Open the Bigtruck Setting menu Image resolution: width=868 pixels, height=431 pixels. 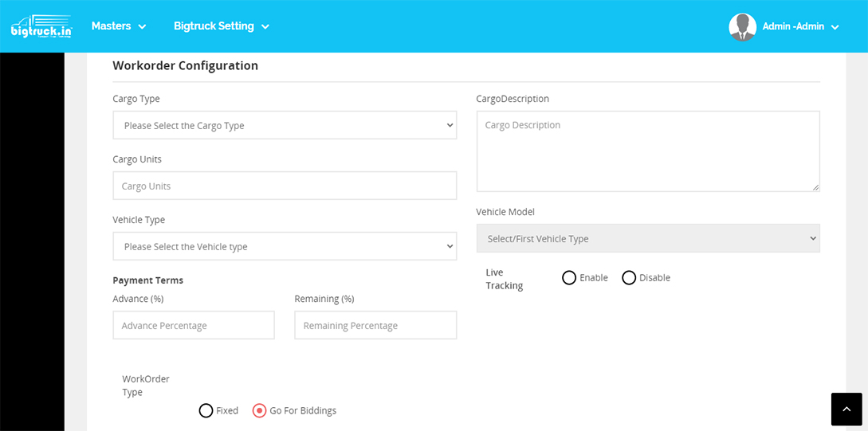click(x=221, y=26)
